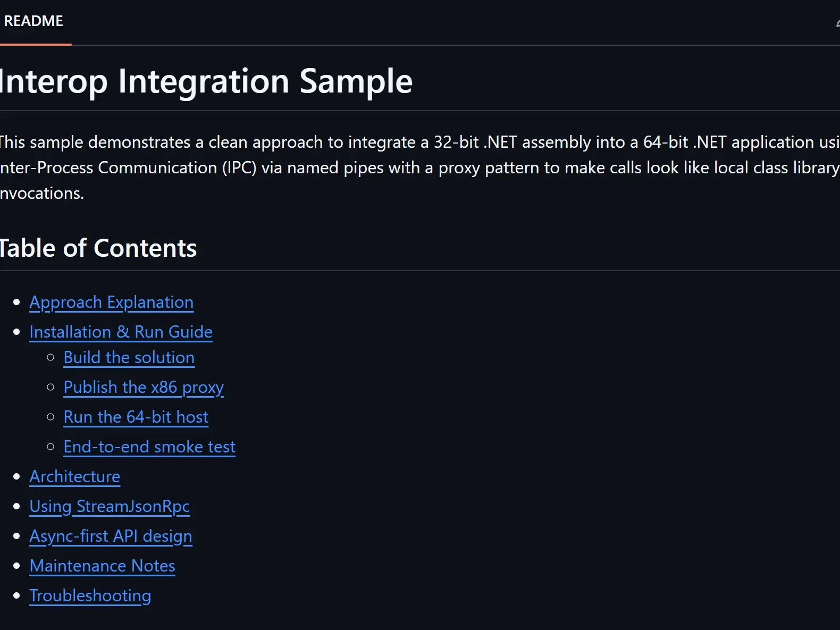Open the Maintenance Notes link

102,566
